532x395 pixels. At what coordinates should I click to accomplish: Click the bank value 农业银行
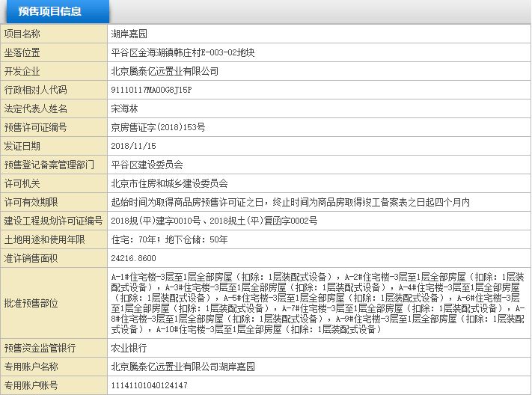click(x=129, y=348)
